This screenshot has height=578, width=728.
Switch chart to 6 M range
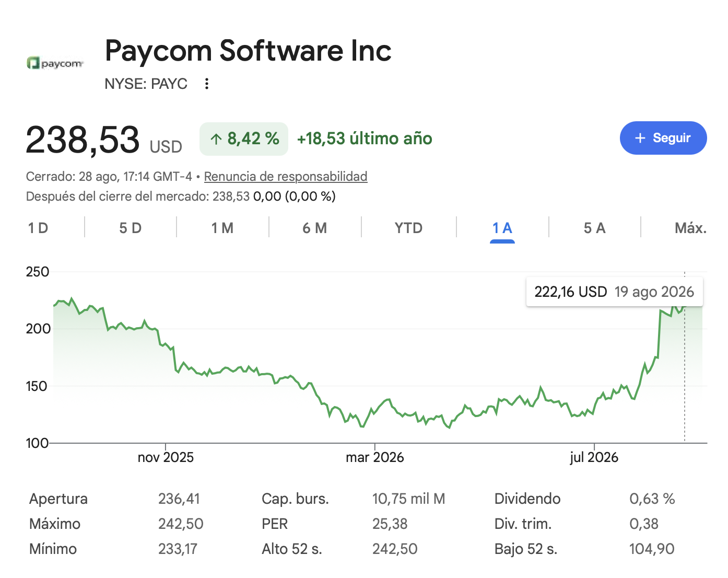click(315, 228)
